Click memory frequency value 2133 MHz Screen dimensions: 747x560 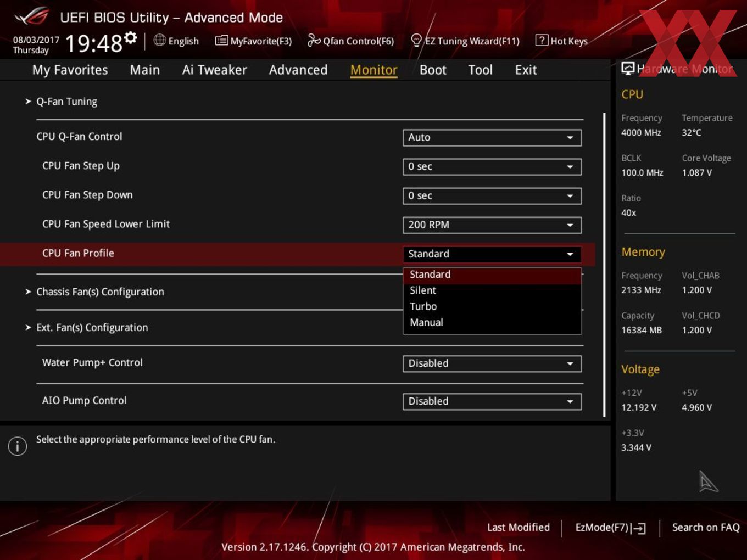click(641, 290)
